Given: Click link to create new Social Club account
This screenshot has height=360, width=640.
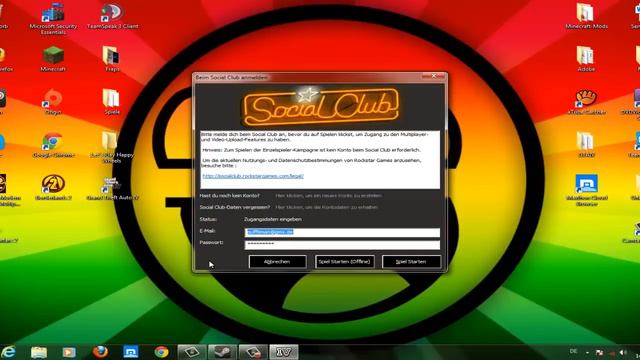Looking at the screenshot, I should (329, 196).
